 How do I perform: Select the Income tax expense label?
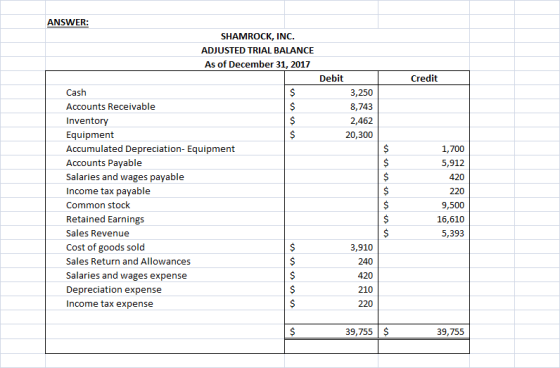pyautogui.click(x=110, y=304)
